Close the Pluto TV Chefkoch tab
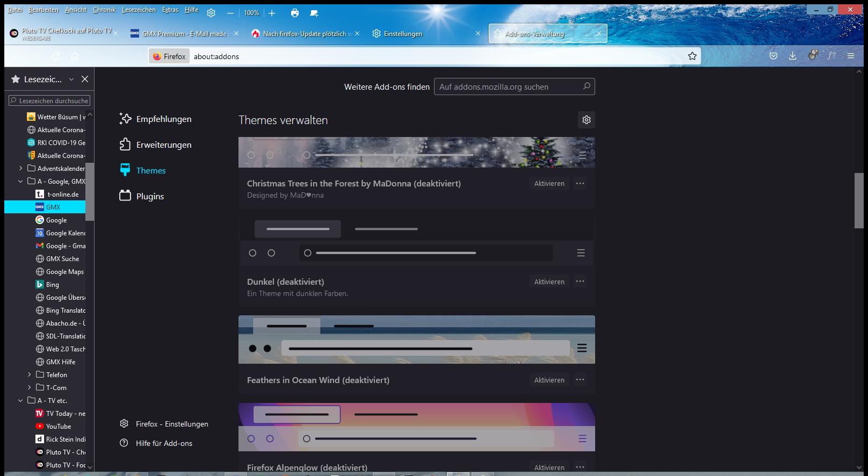 pos(115,33)
